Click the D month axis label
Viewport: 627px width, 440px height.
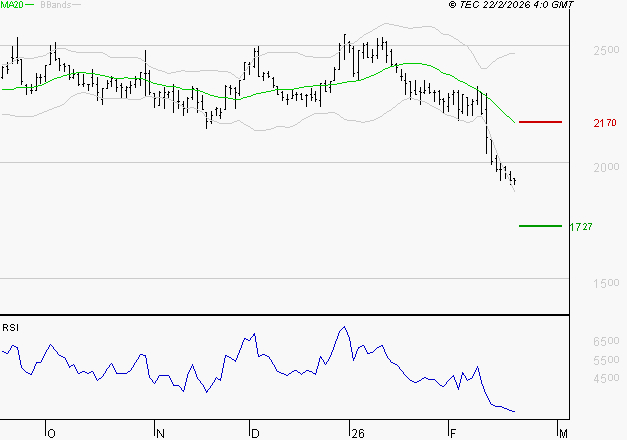pos(255,434)
